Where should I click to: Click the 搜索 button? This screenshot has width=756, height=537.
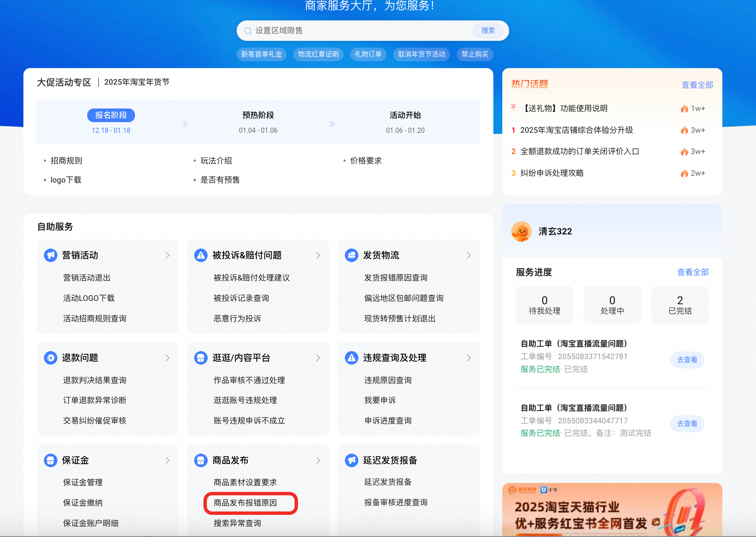pos(488,31)
